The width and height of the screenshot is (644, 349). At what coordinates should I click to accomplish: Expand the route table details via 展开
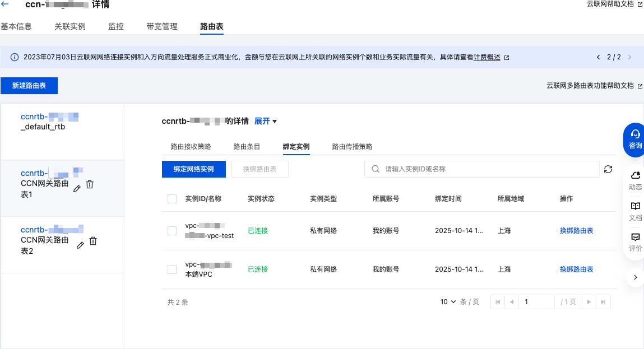coord(266,122)
